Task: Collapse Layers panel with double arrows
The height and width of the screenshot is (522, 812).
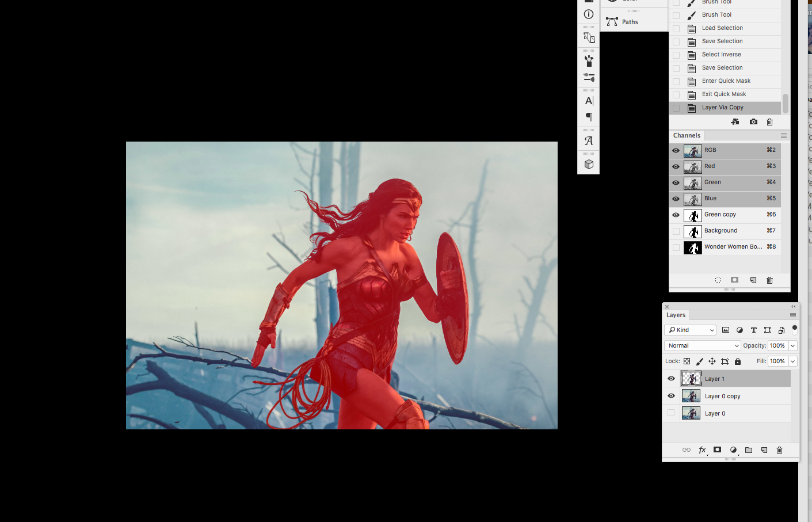Action: [794, 307]
